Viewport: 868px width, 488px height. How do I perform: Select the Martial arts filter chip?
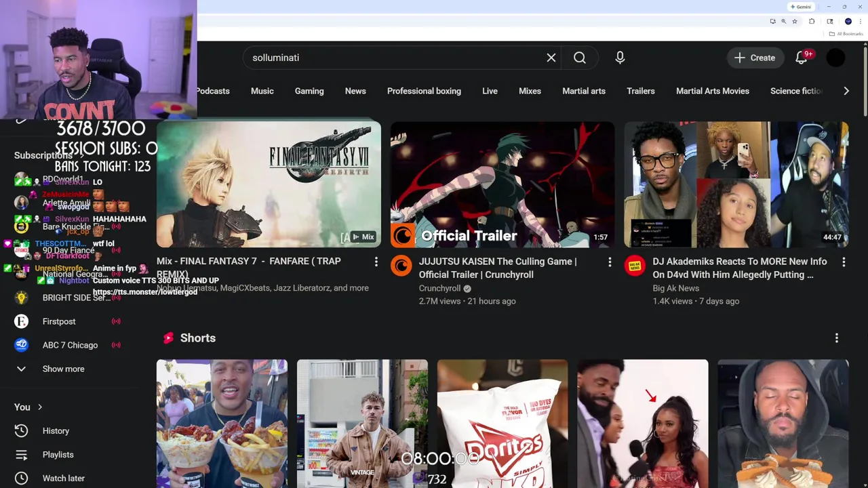tap(584, 91)
